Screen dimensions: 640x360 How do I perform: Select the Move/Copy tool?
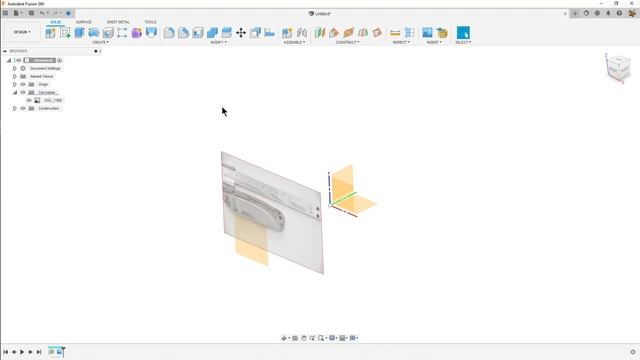coord(241,33)
